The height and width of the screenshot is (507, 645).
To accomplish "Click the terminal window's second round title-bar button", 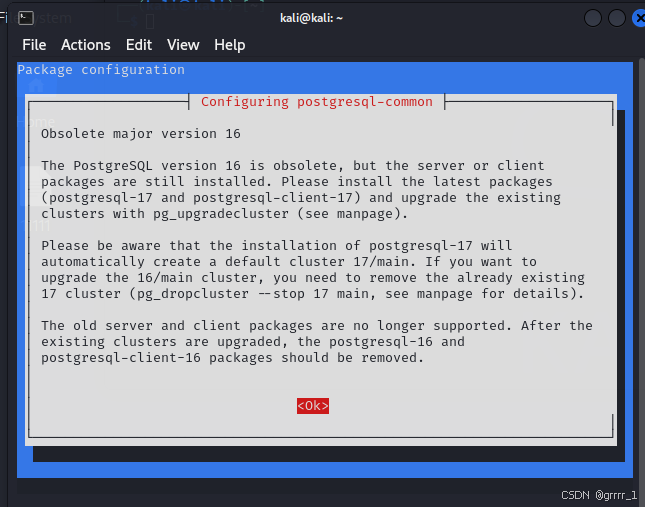I will pos(617,18).
